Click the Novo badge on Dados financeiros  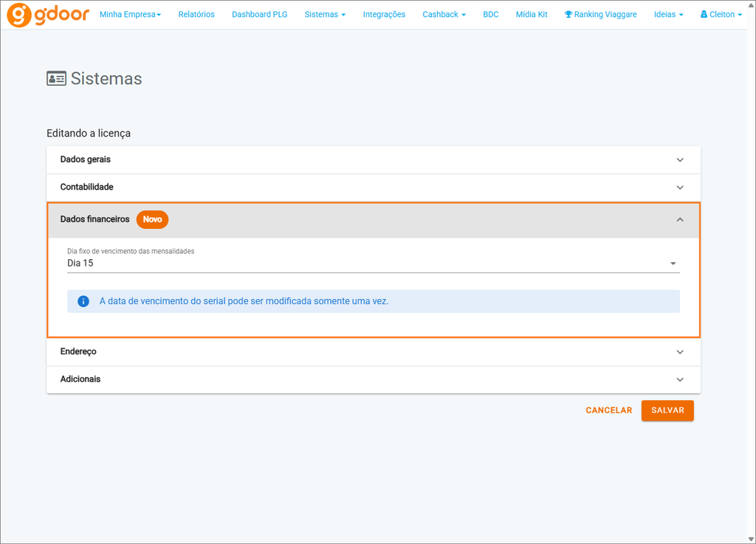[152, 219]
